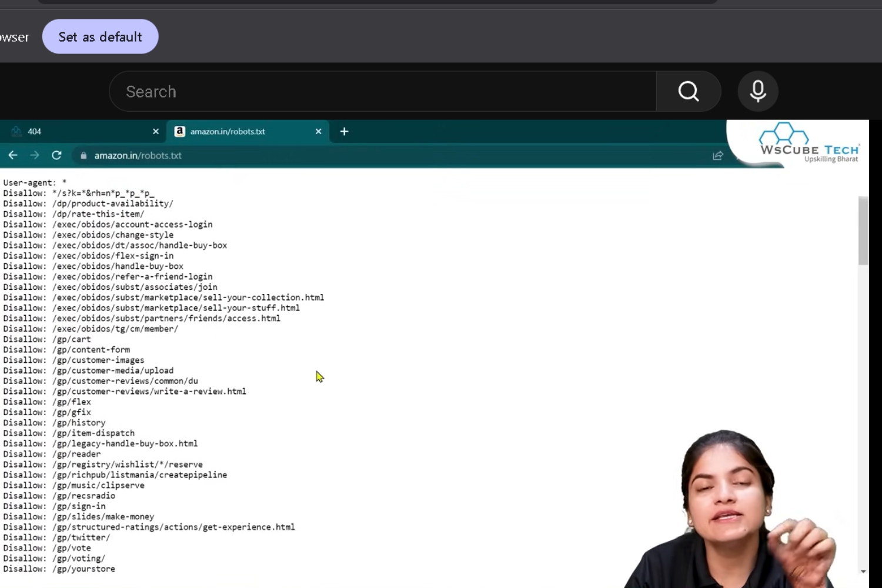
Task: Click the amazon.in/robots.txt address bar
Action: coord(400,155)
